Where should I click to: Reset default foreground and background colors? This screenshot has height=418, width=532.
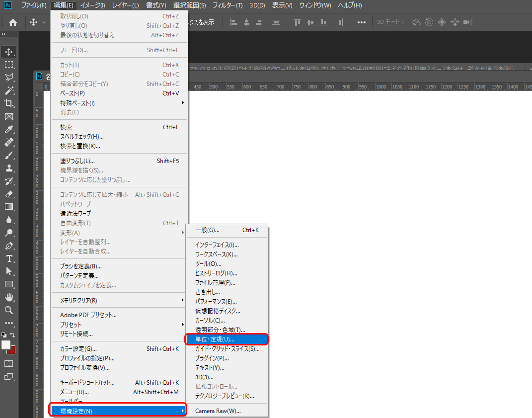(x=4, y=335)
